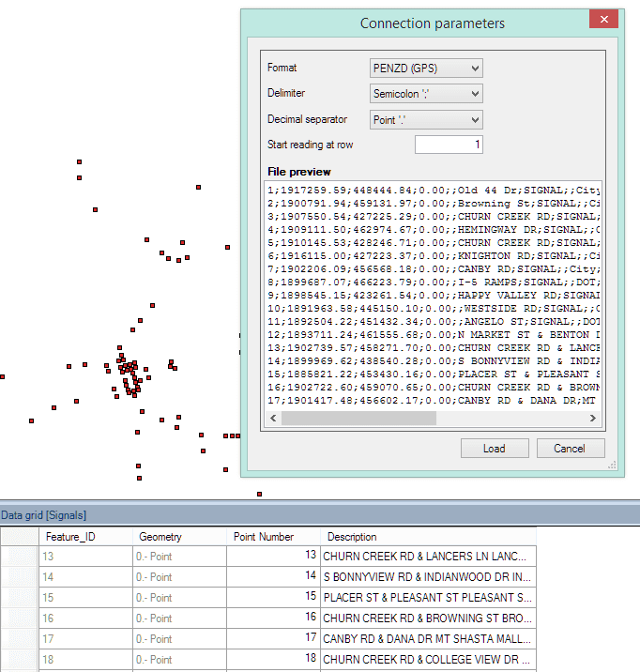
Task: Click the Geometry cell in row 17
Action: (x=179, y=638)
